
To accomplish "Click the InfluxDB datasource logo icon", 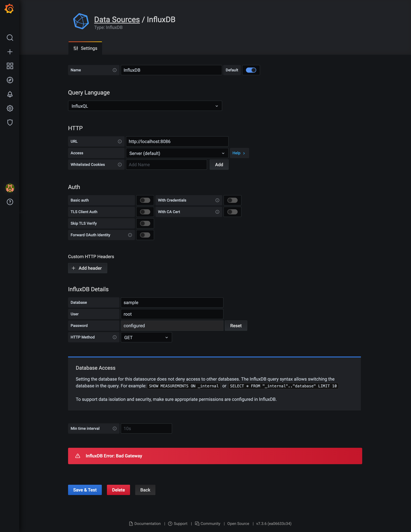I will click(x=81, y=21).
